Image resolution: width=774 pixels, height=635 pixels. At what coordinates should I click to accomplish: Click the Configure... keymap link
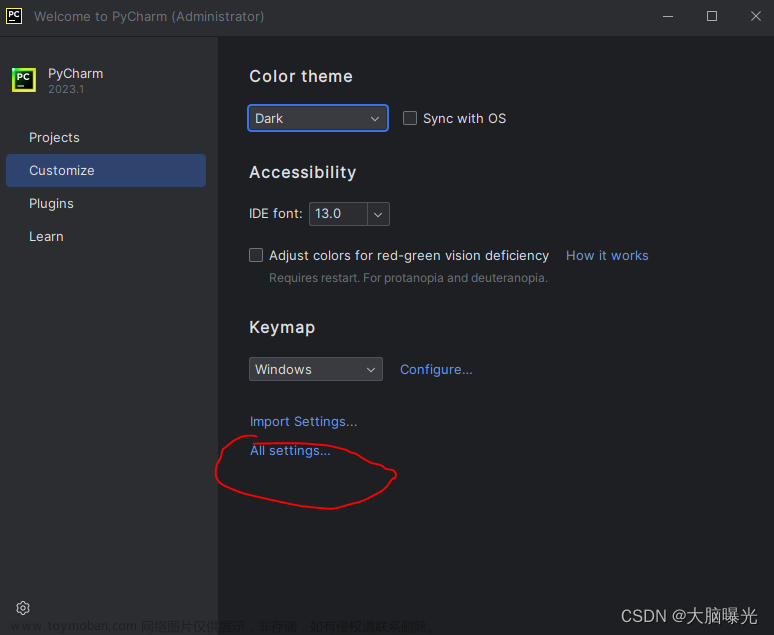(436, 369)
